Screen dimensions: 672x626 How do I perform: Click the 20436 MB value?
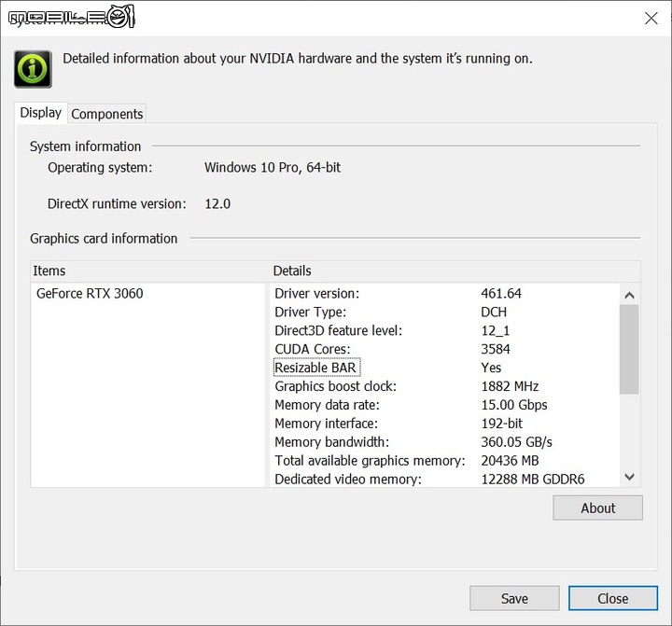click(x=510, y=461)
